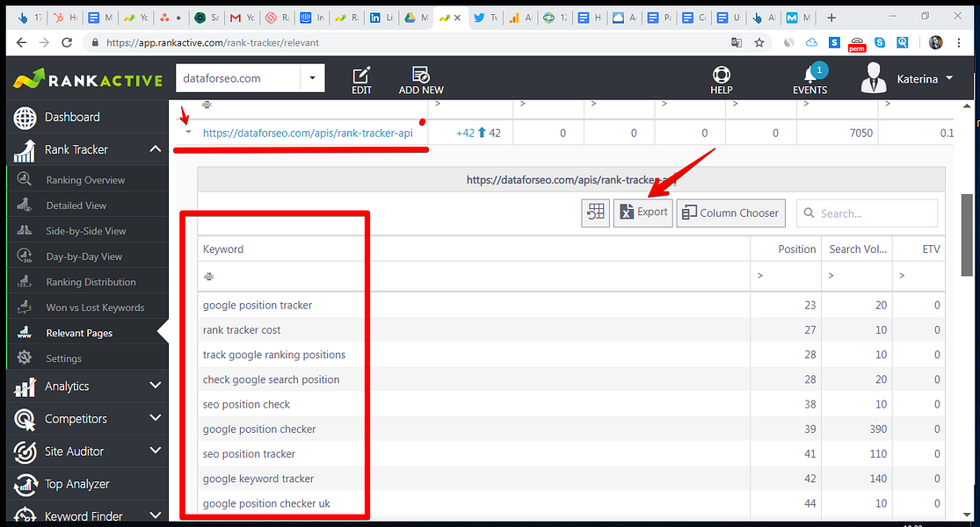Sort by the Search Vol column header
The width and height of the screenshot is (980, 527).
pyautogui.click(x=857, y=249)
